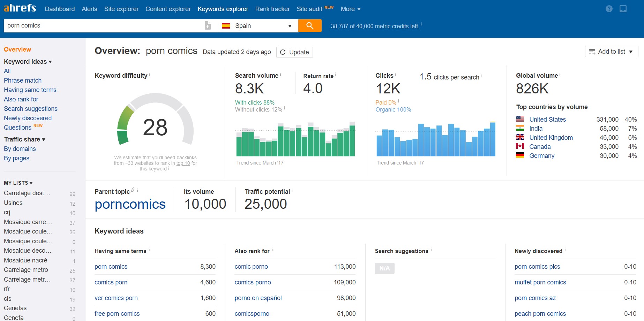The width and height of the screenshot is (644, 321).
Task: Click info icon next to Return rate
Action: click(335, 75)
